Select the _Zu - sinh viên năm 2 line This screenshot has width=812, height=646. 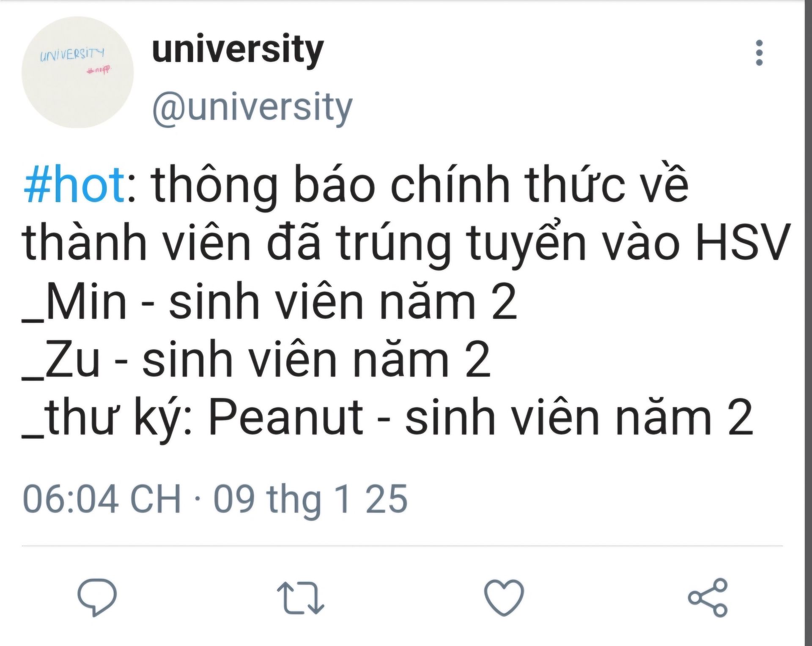(256, 359)
